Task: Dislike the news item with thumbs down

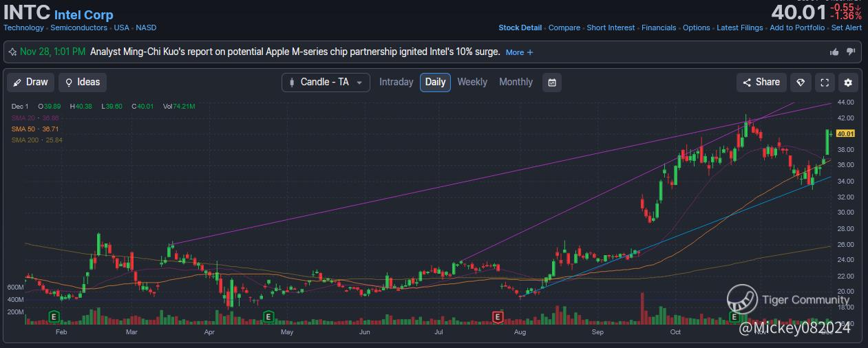Action: (x=851, y=52)
